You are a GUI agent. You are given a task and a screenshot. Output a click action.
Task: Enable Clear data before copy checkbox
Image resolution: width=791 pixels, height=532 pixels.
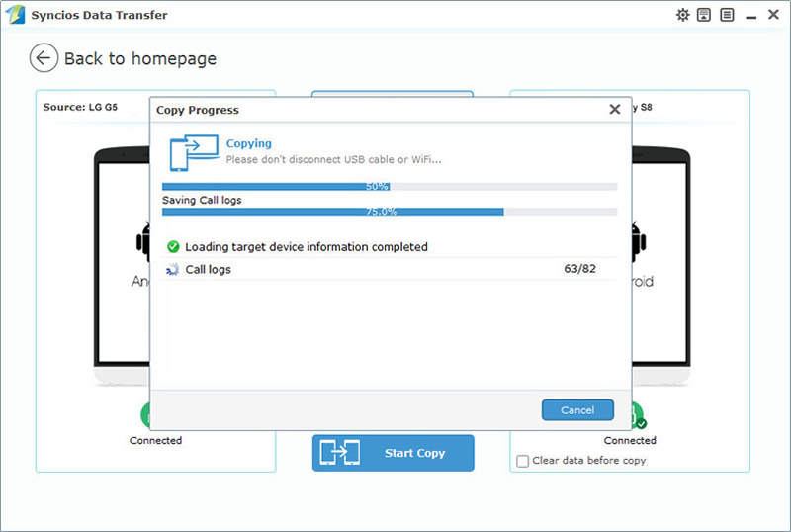[523, 461]
